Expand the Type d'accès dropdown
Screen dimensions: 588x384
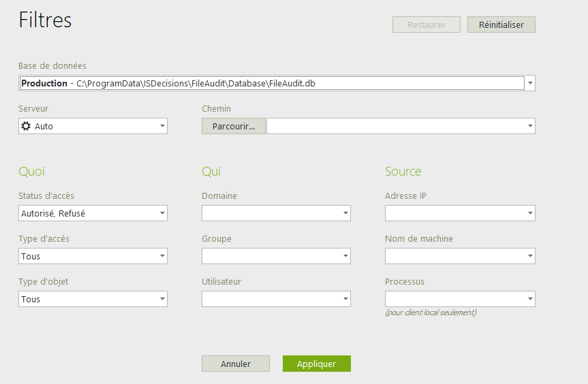pyautogui.click(x=162, y=256)
